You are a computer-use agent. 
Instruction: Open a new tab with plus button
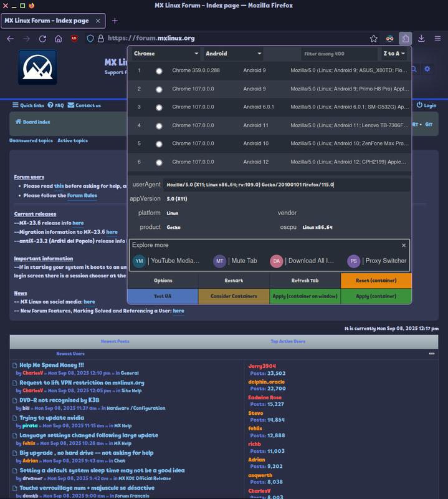click(115, 21)
